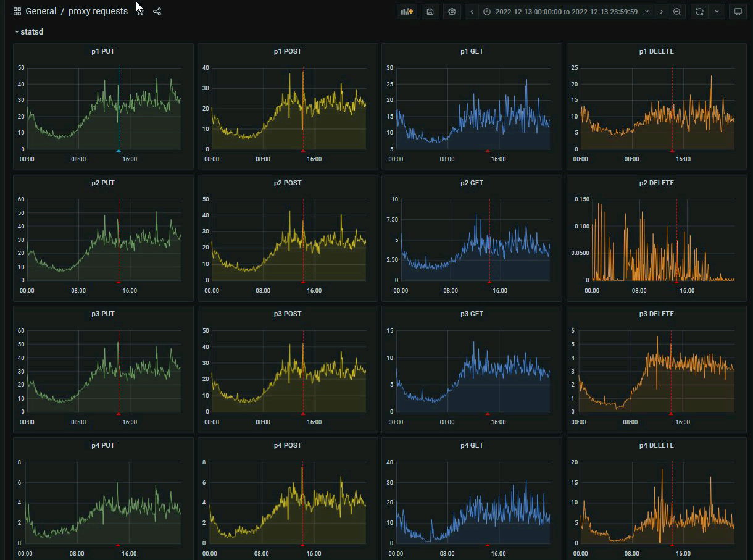Star the proxy requests dashboard
Viewport: 753px width, 560px height.
[x=140, y=11]
